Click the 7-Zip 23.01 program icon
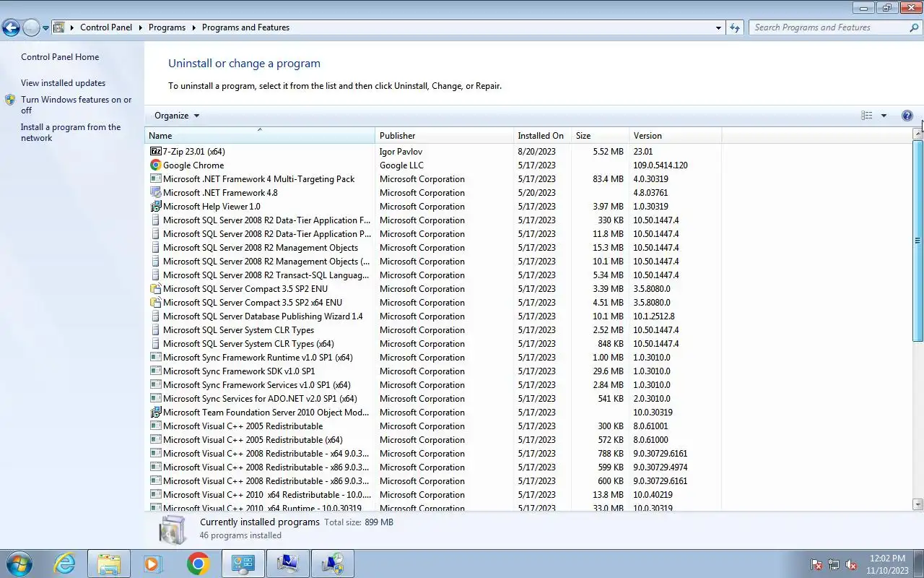 coord(155,152)
